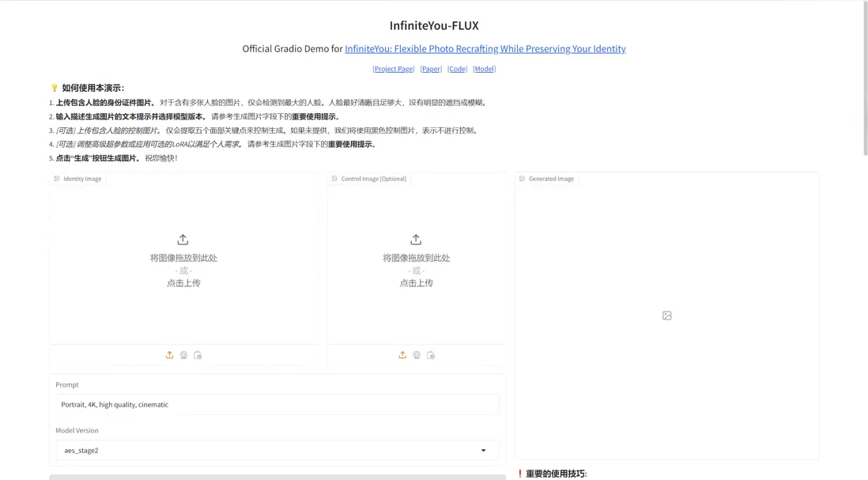Open the Model Version dropdown arrow
868x480 pixels.
click(483, 451)
